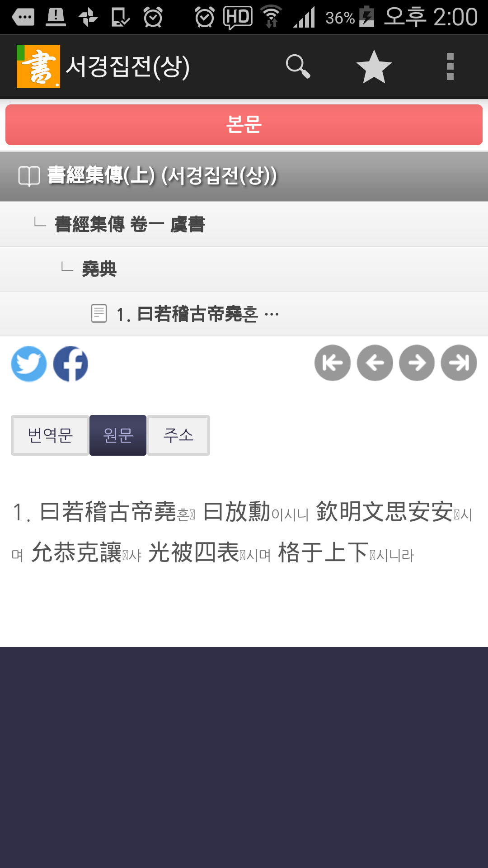Expand the 書經集傳 卷一 虞書 node
488x868 pixels.
tap(244, 224)
